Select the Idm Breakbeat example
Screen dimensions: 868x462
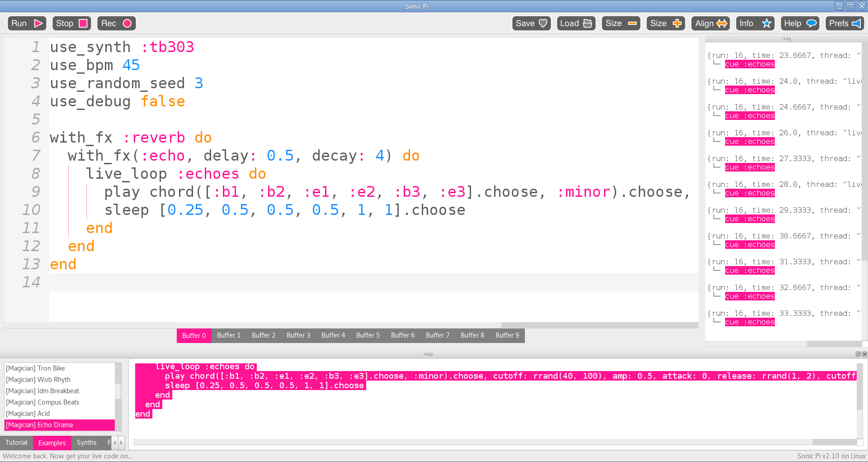(60, 391)
